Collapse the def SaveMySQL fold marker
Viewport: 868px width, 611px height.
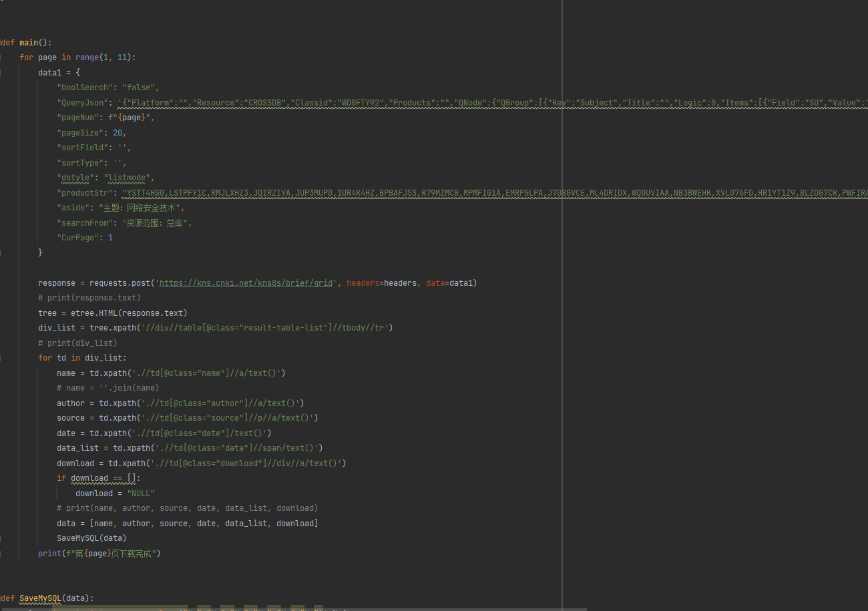1,598
